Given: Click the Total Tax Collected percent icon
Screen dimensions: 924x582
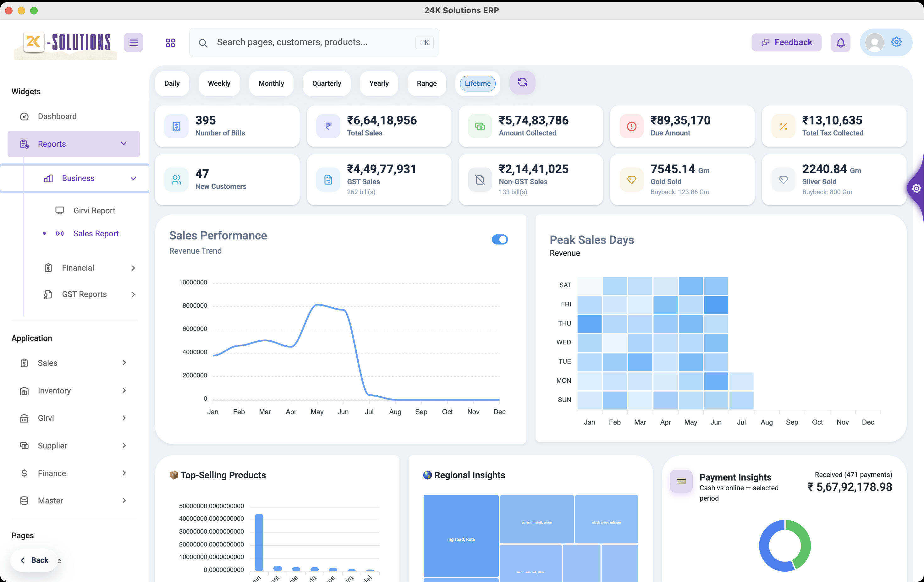Looking at the screenshot, I should 783,126.
